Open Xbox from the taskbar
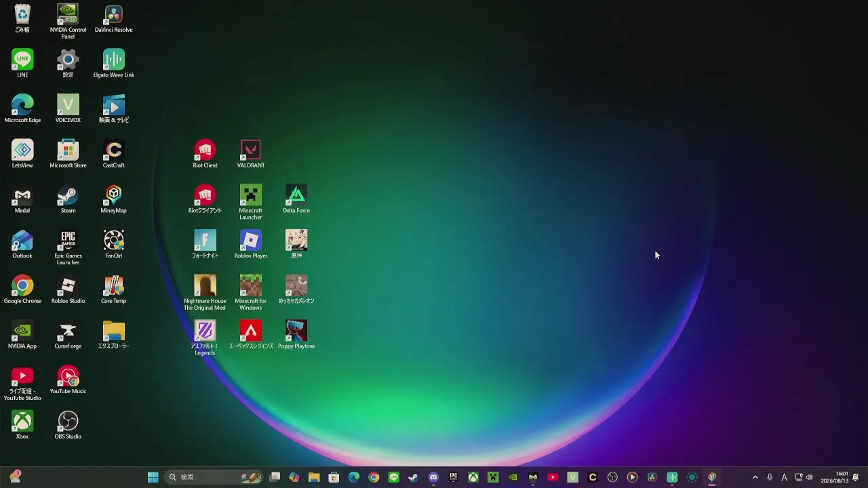 pyautogui.click(x=473, y=477)
